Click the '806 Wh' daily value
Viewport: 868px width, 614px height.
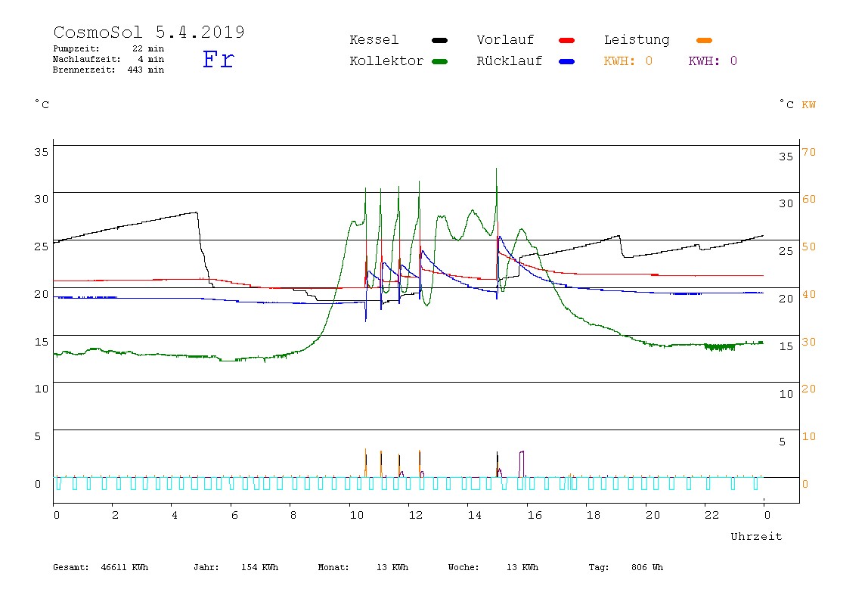[647, 567]
